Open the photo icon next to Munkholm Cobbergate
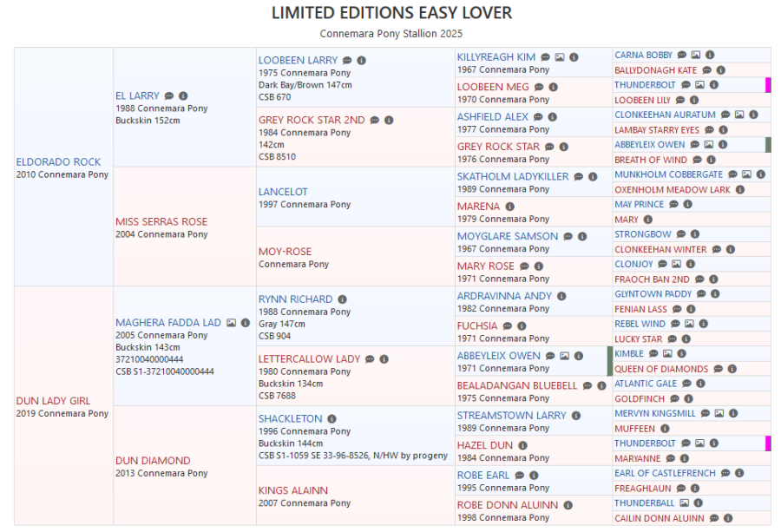The height and width of the screenshot is (532, 781). (x=746, y=174)
